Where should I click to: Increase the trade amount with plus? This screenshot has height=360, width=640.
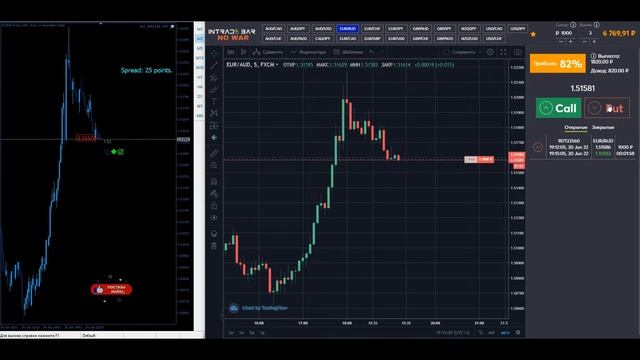(571, 42)
